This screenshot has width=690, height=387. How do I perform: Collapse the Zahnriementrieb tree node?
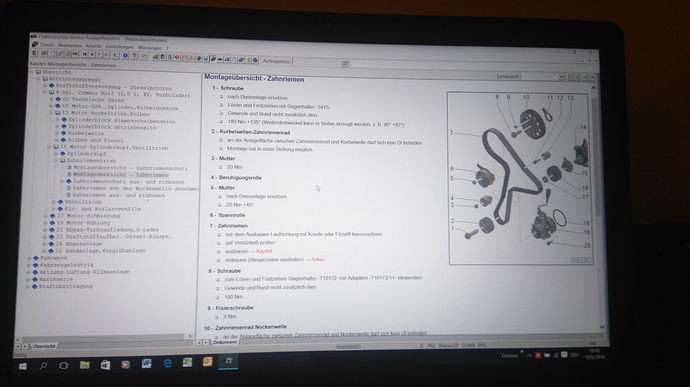pyautogui.click(x=56, y=161)
